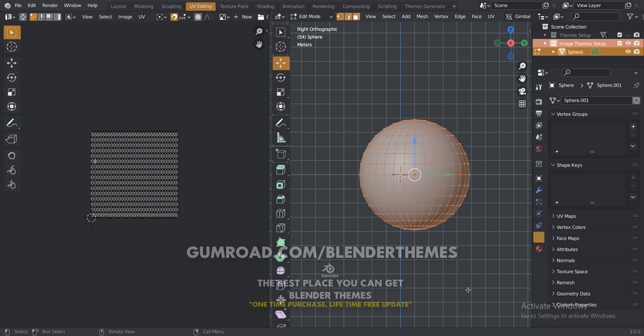Uncheck Image Themes Setup collection checkbox
This screenshot has height=336, width=644.
pyautogui.click(x=620, y=44)
